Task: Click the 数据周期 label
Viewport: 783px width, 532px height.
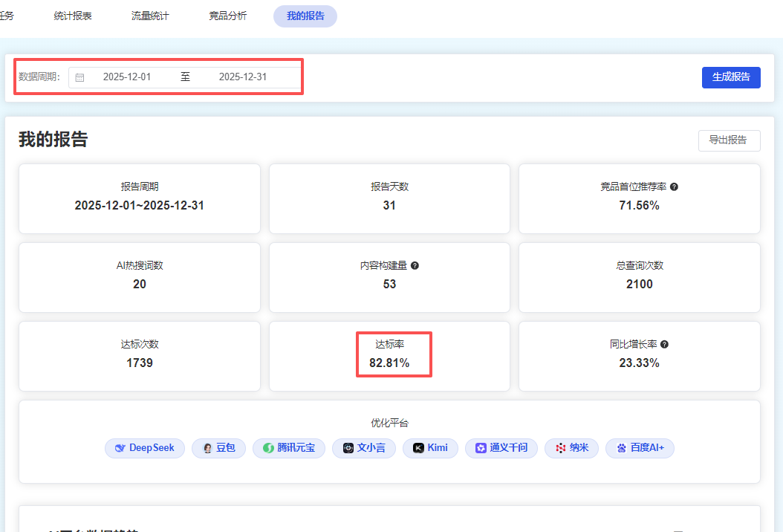Action: coord(39,77)
